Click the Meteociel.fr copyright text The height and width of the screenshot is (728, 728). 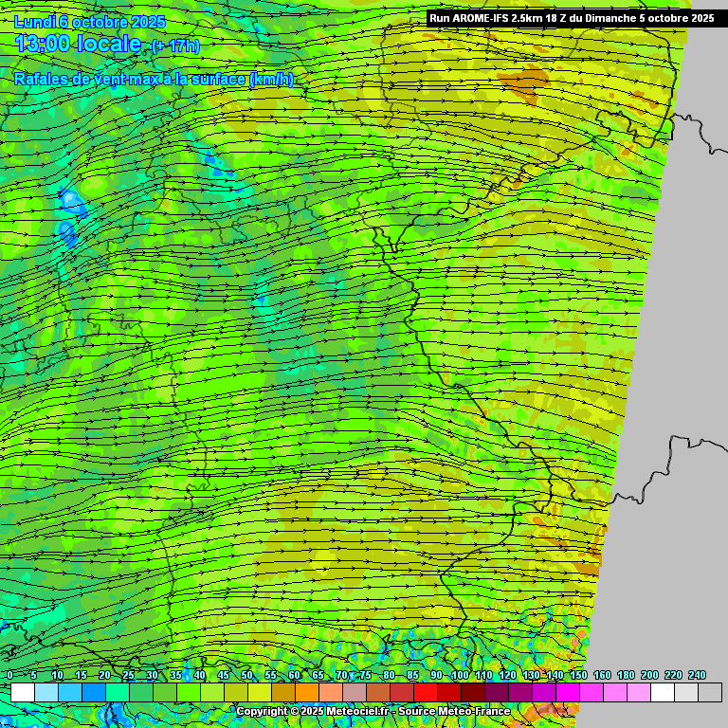tap(373, 711)
